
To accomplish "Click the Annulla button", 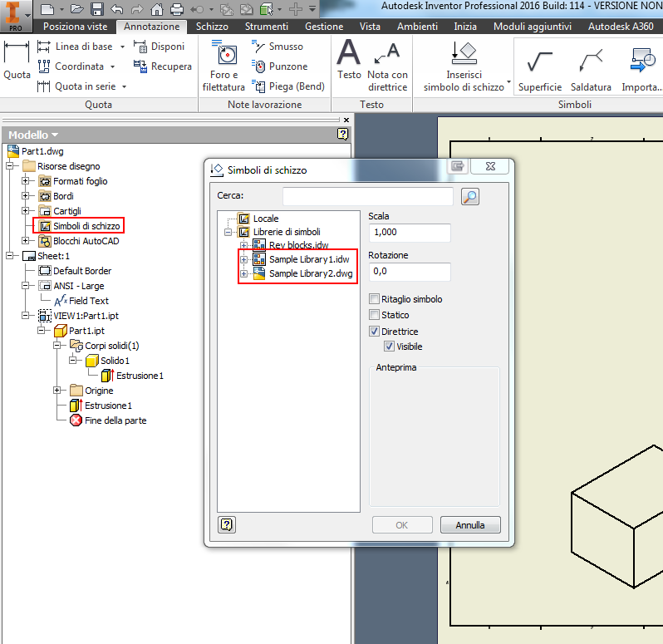I will point(470,525).
